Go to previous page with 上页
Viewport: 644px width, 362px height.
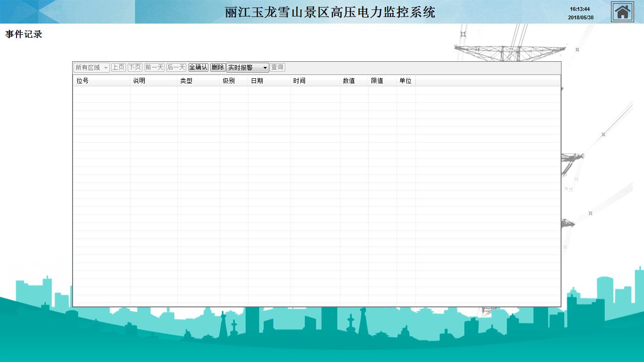click(118, 67)
